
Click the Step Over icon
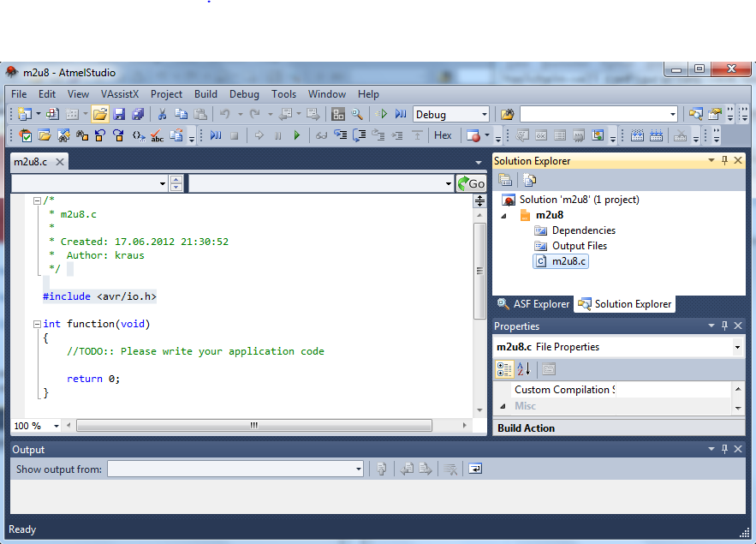point(360,135)
